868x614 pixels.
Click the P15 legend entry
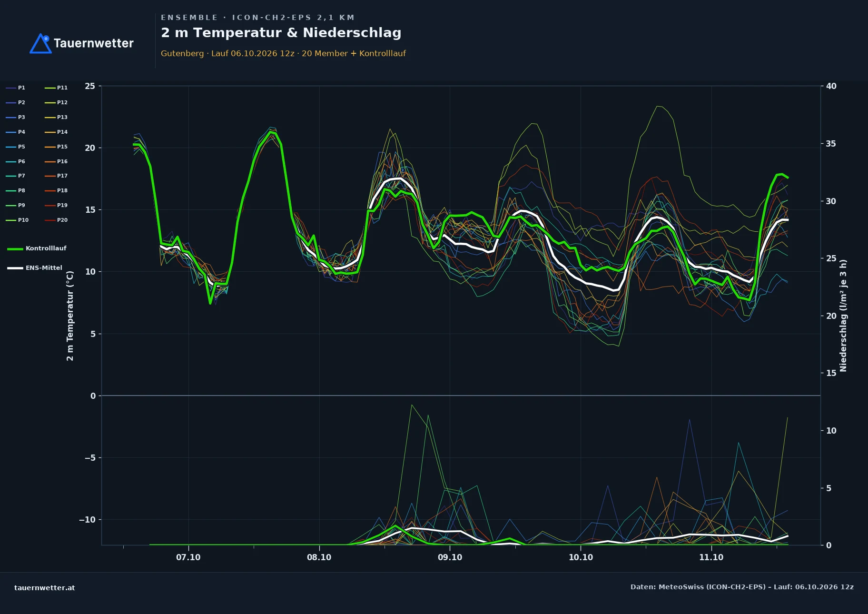tap(56, 147)
